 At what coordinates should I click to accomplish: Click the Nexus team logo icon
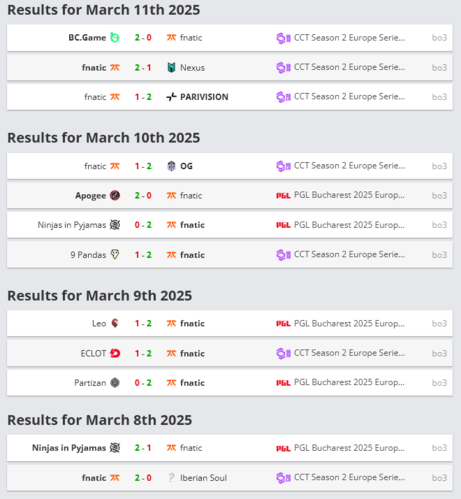[171, 68]
